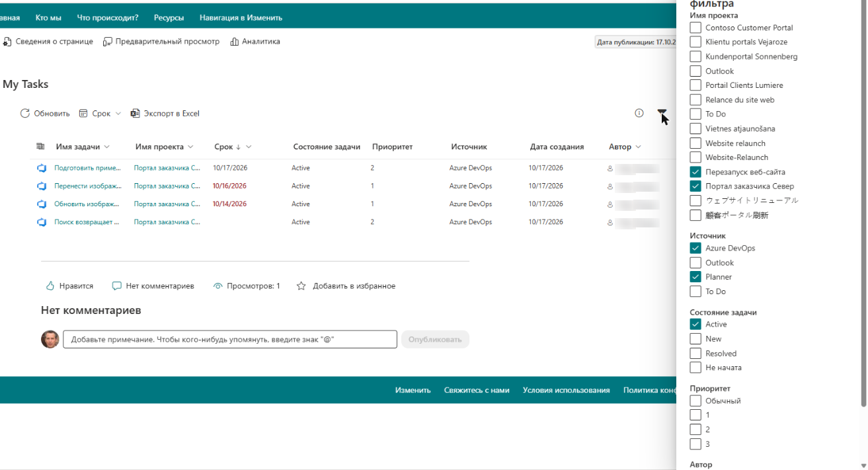Click the thumbs-up icon next to Нравится
The image size is (868, 470).
pos(50,286)
